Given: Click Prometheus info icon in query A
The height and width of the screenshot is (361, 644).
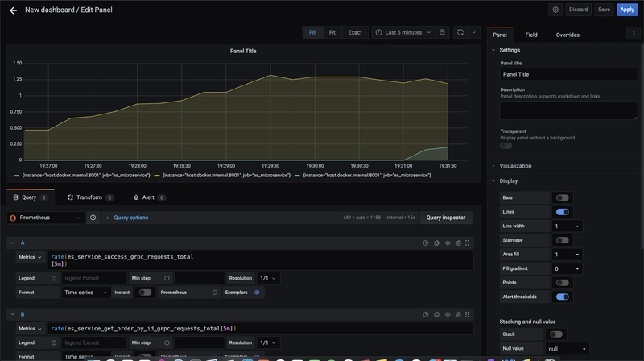Looking at the screenshot, I should (214, 293).
